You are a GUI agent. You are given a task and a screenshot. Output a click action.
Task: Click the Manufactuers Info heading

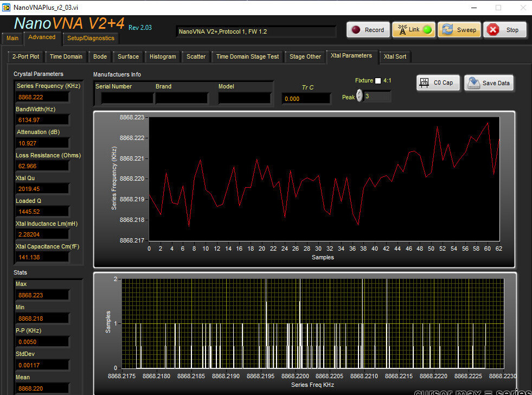click(x=117, y=74)
